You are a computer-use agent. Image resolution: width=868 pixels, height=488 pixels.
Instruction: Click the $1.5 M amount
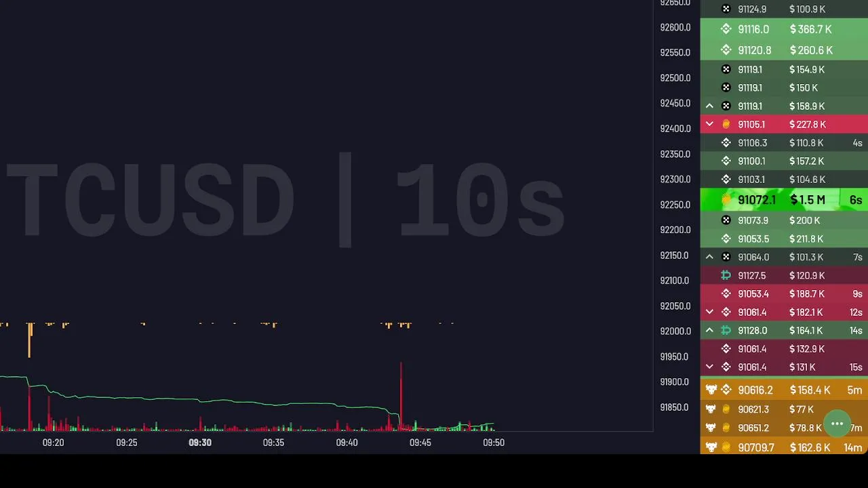pos(808,200)
